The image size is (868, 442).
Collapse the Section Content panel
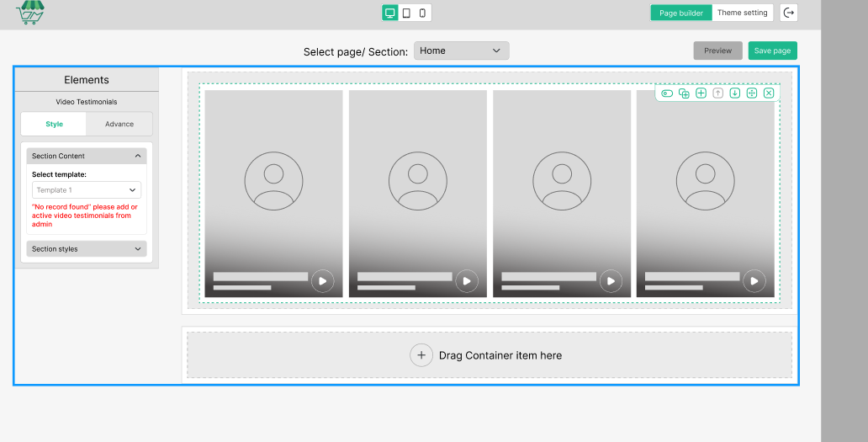click(87, 156)
